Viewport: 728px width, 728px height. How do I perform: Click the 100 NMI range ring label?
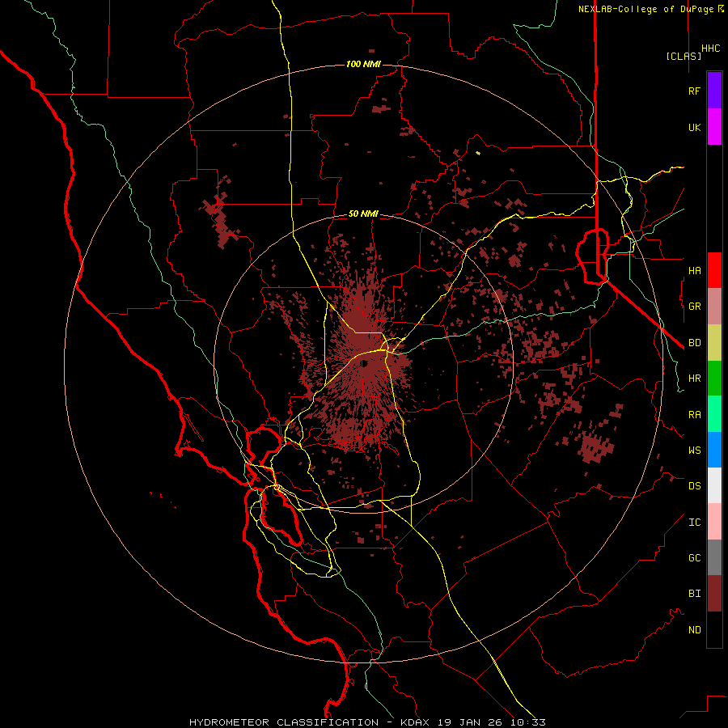(363, 64)
